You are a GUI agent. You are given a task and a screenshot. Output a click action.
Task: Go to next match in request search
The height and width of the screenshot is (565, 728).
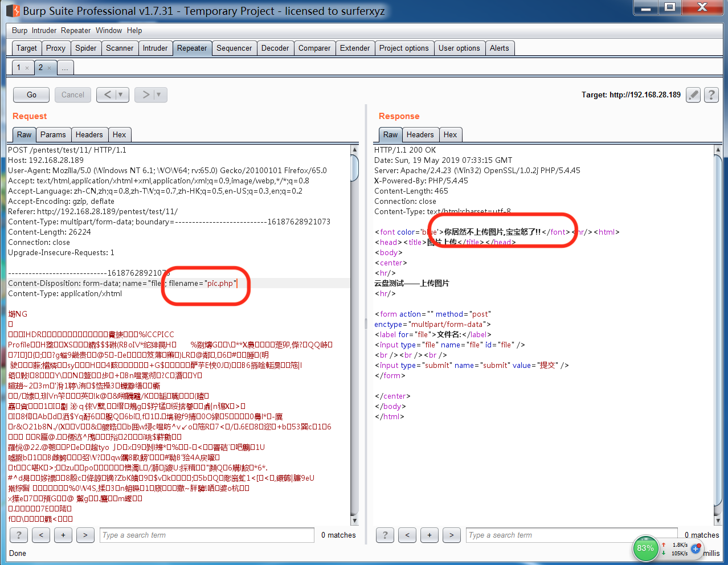[x=85, y=535]
